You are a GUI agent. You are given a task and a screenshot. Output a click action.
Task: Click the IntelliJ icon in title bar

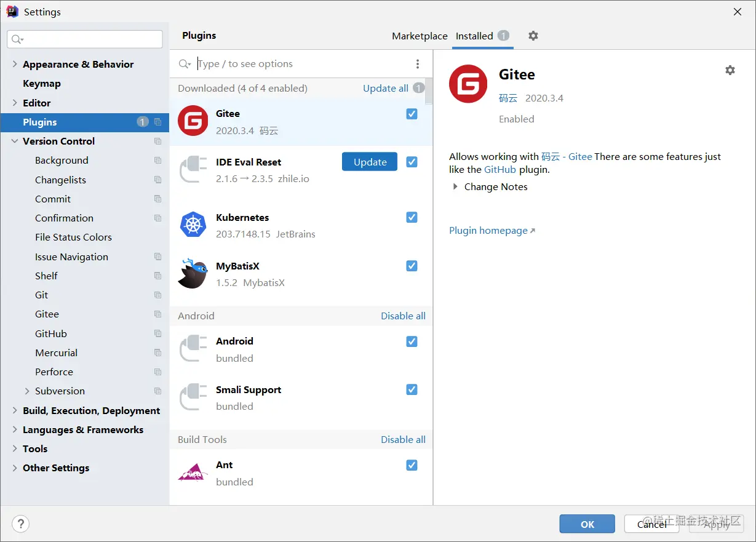coord(12,12)
